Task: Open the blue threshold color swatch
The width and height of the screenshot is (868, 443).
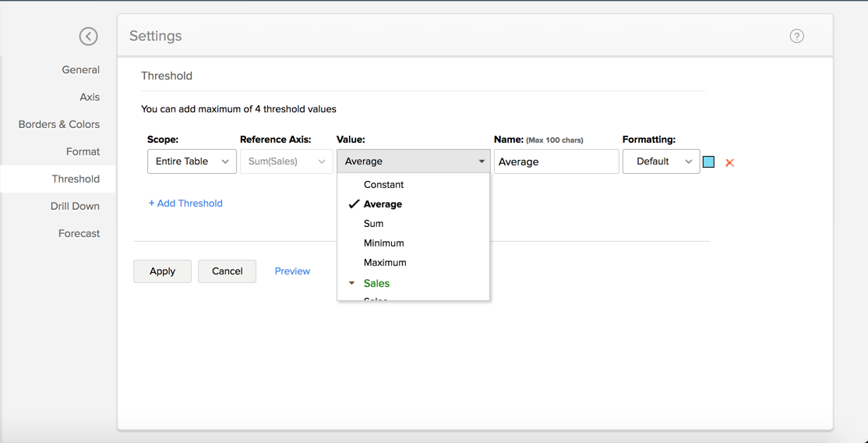Action: pos(708,161)
